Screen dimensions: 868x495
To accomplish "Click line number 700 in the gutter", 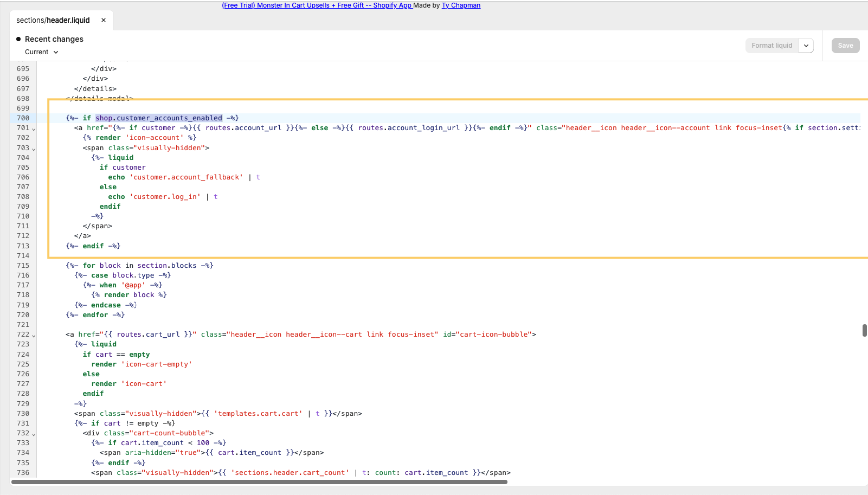I will [23, 118].
